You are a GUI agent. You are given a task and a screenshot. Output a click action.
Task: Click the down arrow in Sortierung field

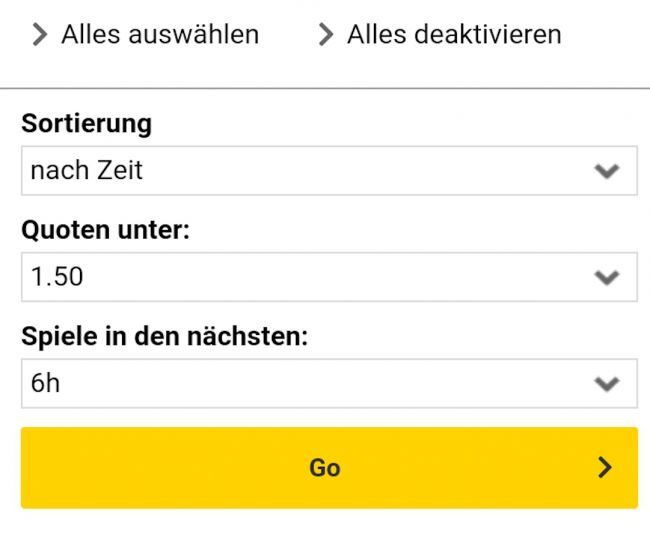pyautogui.click(x=606, y=171)
